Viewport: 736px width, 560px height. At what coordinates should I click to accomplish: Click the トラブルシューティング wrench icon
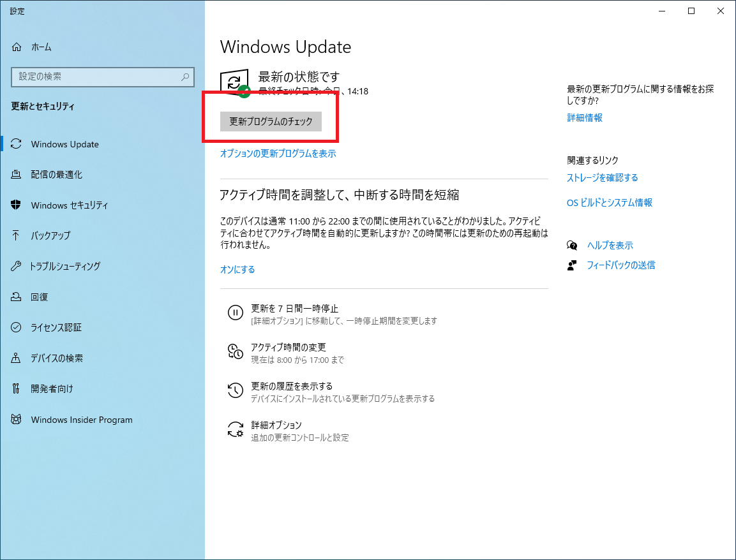tap(16, 266)
